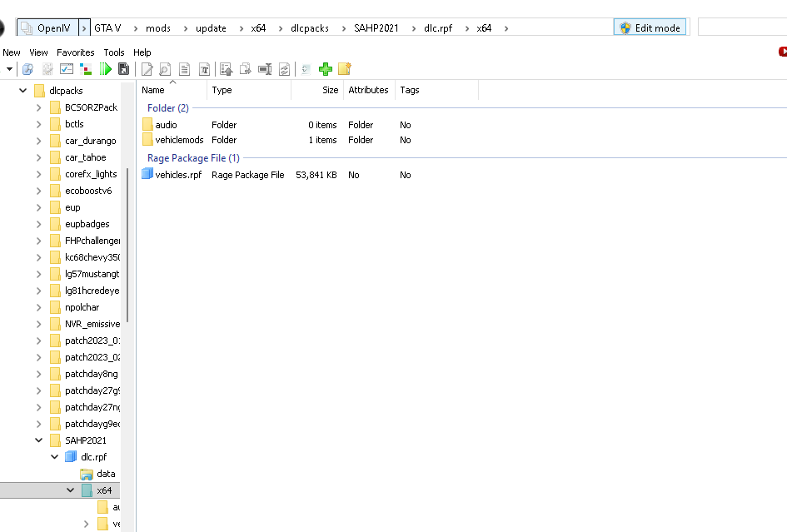Click the colored blocks toolbar icon
Image resolution: width=787 pixels, height=532 pixels.
click(x=86, y=69)
